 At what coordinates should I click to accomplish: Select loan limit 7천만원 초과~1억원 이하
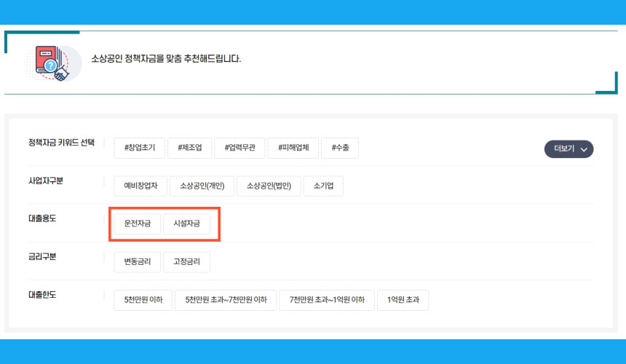coord(327,300)
